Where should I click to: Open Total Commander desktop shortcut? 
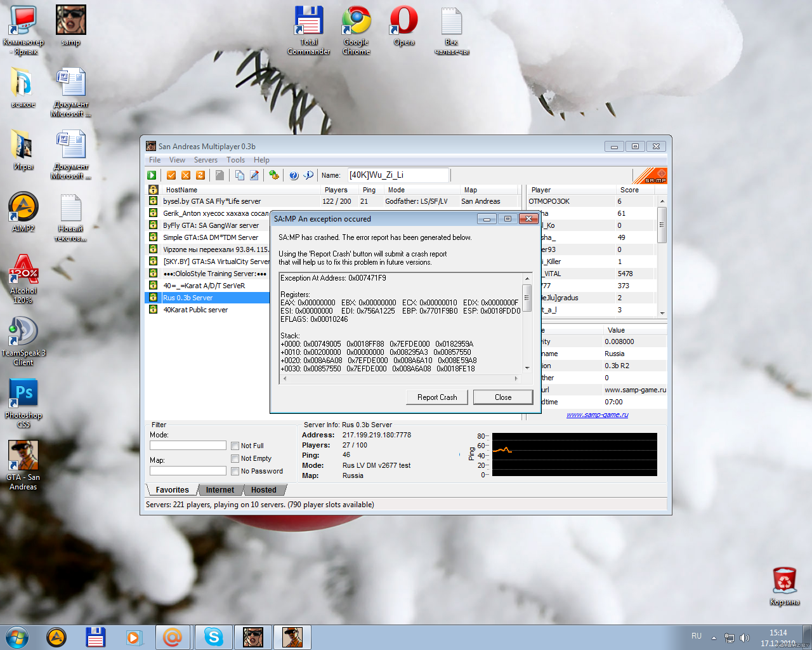click(x=309, y=30)
